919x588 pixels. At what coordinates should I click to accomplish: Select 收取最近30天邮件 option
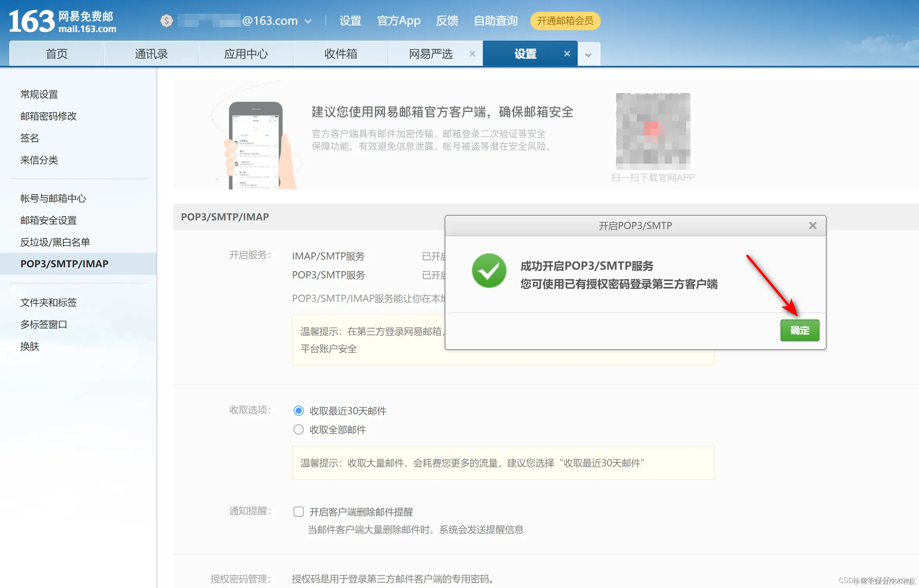(x=299, y=411)
